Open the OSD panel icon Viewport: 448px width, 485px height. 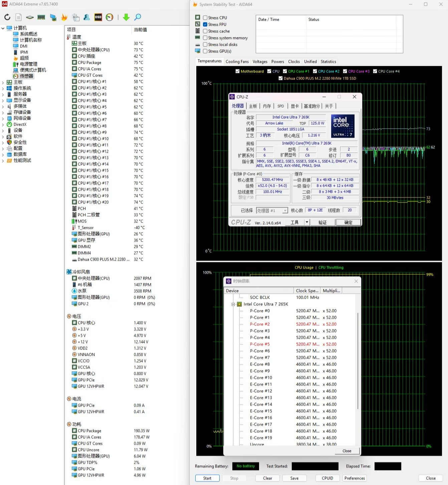tap(98, 17)
